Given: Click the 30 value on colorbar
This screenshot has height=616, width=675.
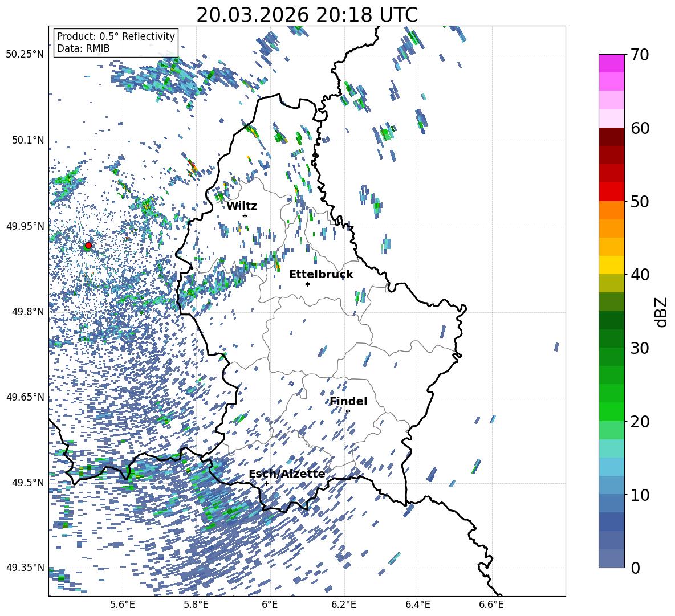Looking at the screenshot, I should tap(640, 348).
